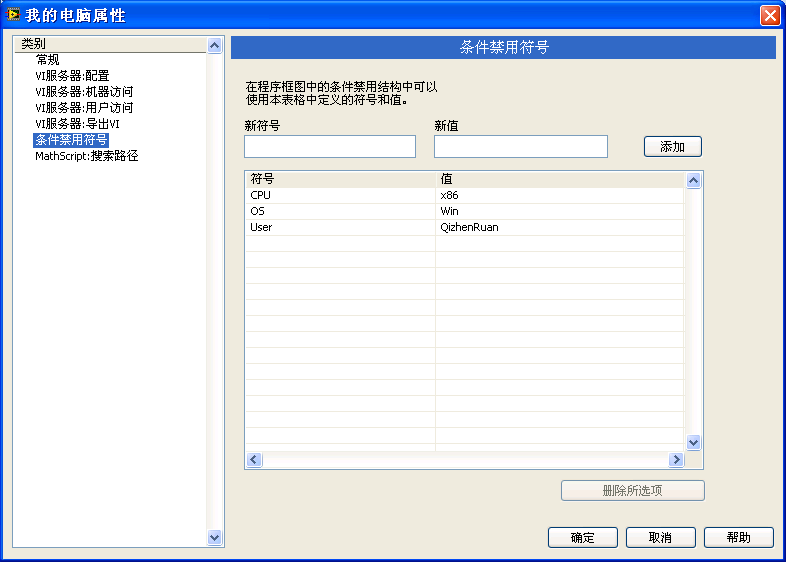Click the LabVIEW icon in title bar
Screen dimensions: 786x562
tap(14, 15)
